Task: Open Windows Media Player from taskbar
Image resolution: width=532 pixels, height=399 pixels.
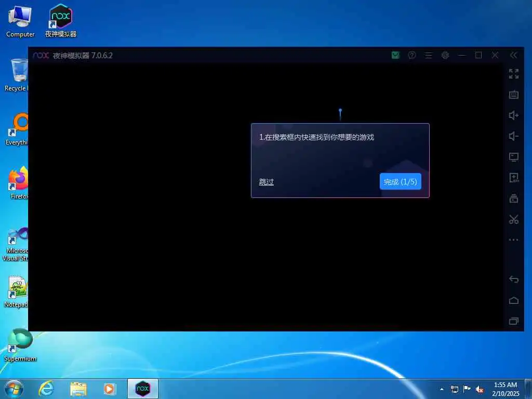Action: (x=110, y=389)
